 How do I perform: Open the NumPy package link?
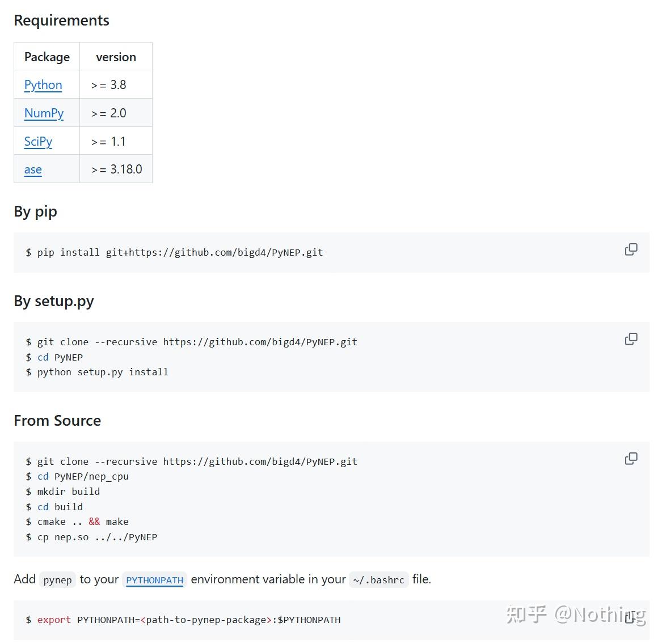(44, 113)
